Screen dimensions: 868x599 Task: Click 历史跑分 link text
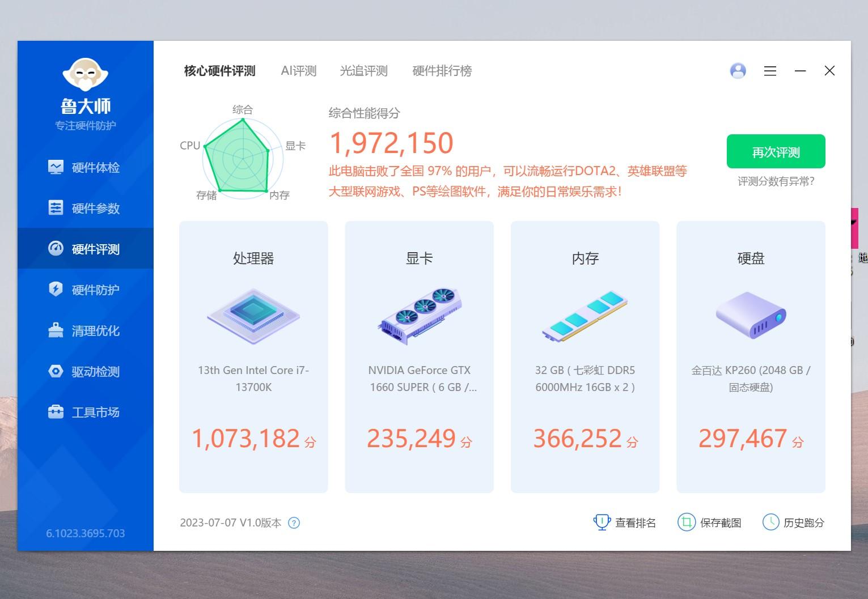coord(804,523)
